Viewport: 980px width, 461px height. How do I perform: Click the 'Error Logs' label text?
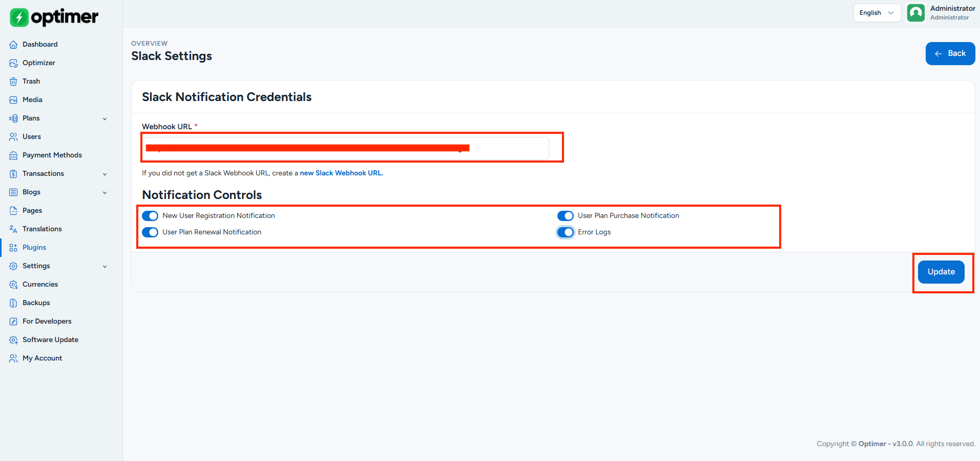click(594, 232)
